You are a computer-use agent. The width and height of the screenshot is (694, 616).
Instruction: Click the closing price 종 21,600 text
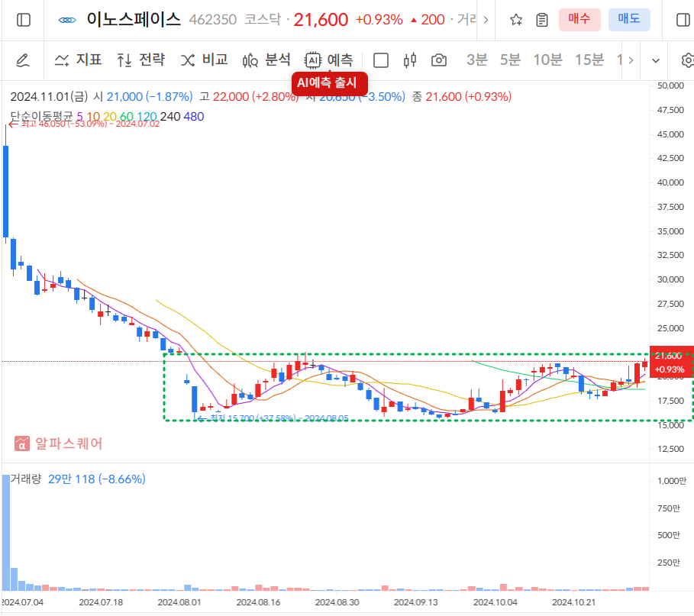(x=462, y=96)
